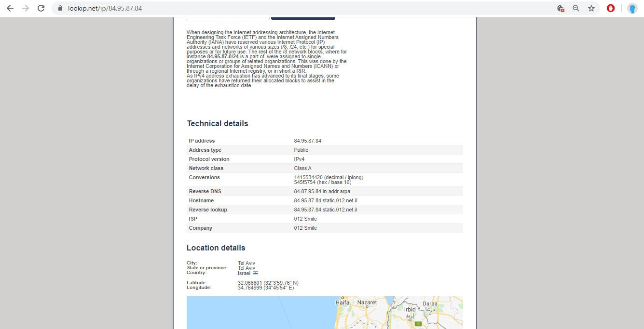Viewport: 644px width, 329px height.
Task: Click the Israel flag icon
Action: [x=256, y=273]
